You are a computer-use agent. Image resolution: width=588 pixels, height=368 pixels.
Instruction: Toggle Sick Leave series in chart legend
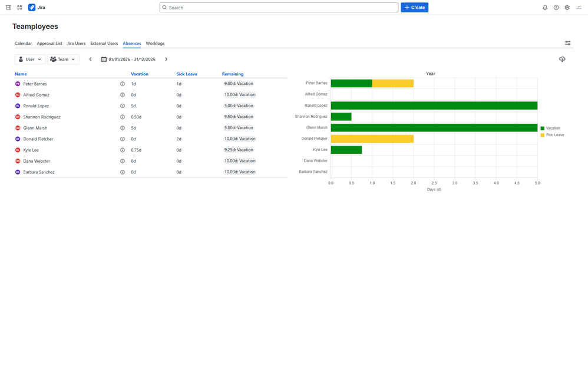(552, 135)
